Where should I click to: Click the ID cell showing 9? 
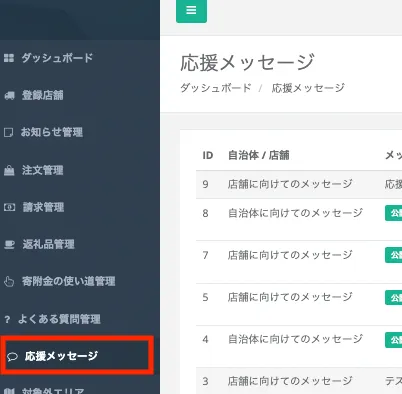tap(205, 184)
